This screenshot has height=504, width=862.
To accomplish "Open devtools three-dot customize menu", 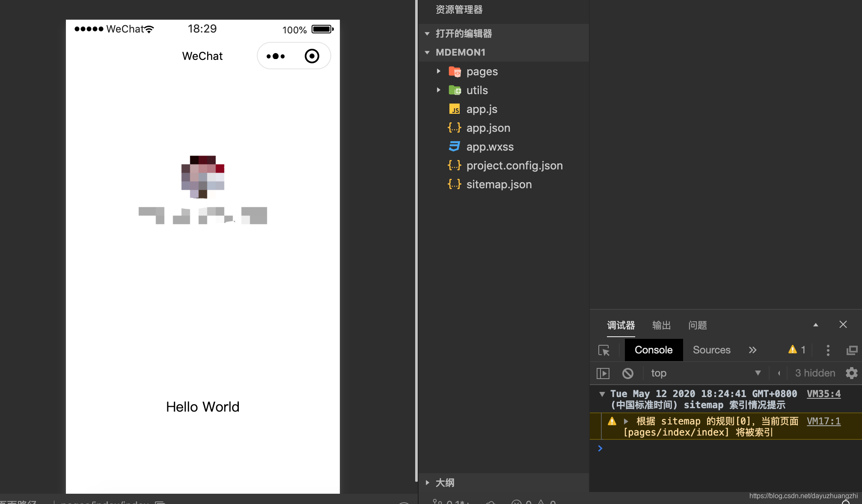I will [x=828, y=350].
